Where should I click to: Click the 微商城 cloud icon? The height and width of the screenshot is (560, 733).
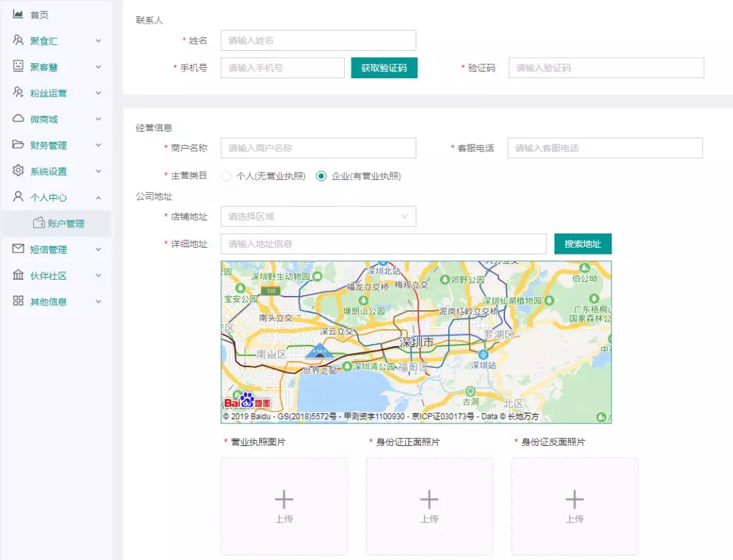pos(18,119)
